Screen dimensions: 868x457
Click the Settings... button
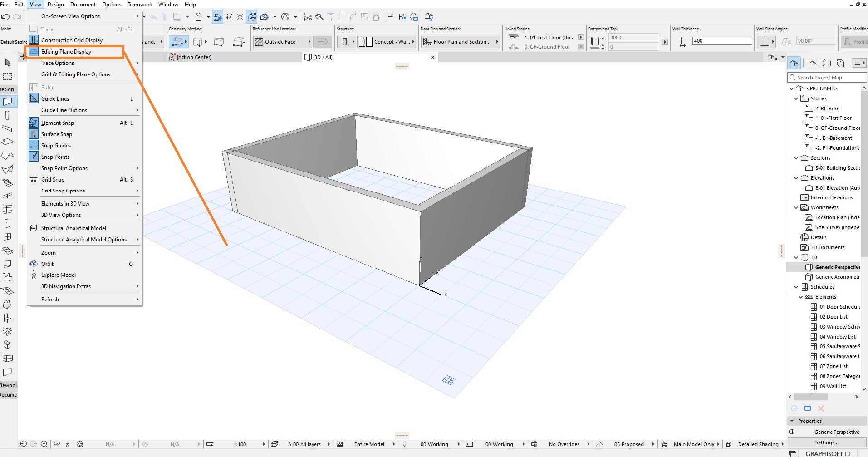click(x=827, y=442)
